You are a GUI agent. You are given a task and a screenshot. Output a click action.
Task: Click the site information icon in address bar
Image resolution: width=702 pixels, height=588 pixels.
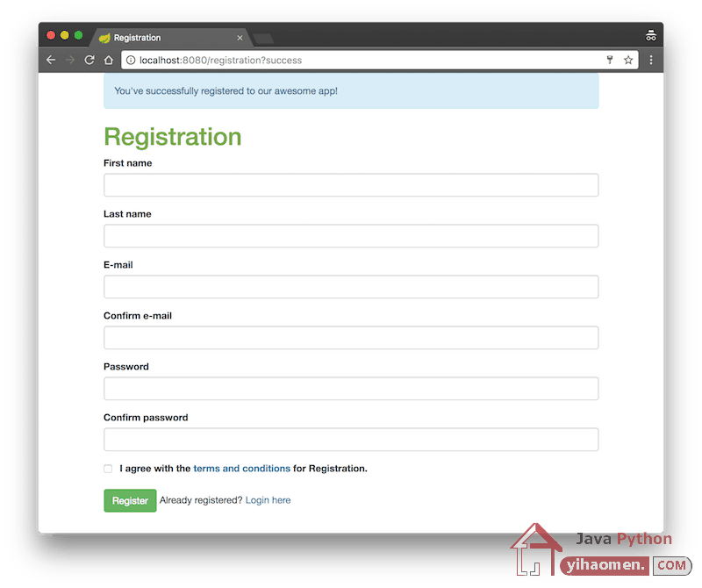pos(131,60)
